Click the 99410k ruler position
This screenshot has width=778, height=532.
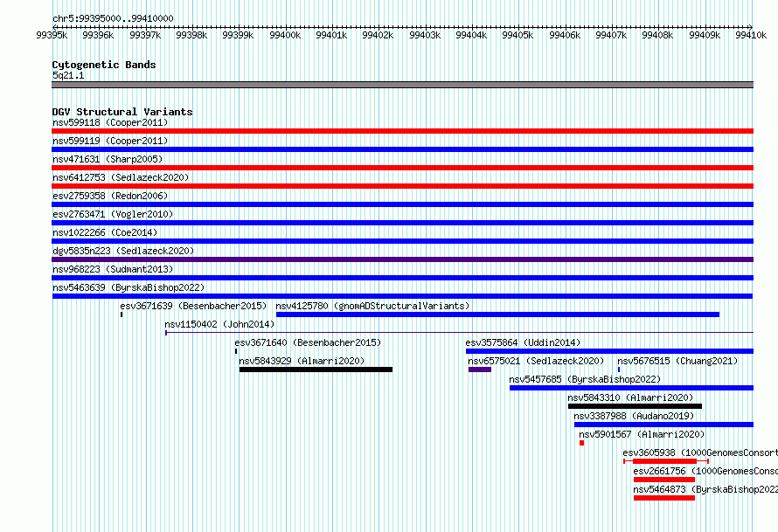pyautogui.click(x=751, y=35)
